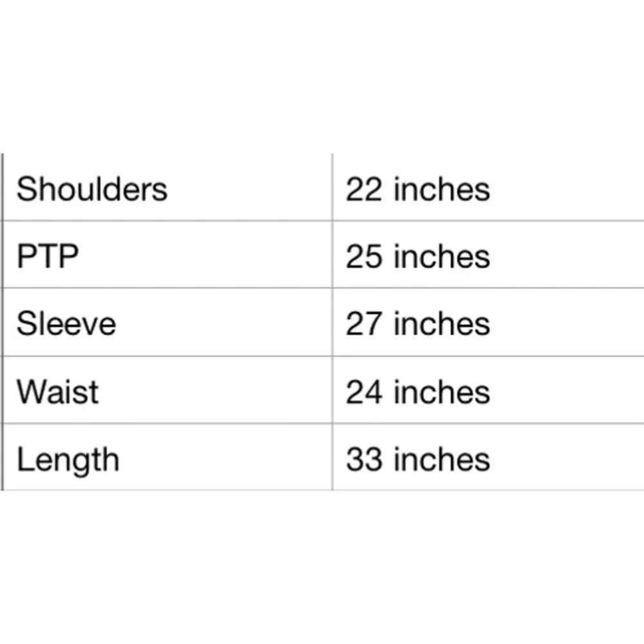Select the 22 inches value cell

(x=488, y=187)
